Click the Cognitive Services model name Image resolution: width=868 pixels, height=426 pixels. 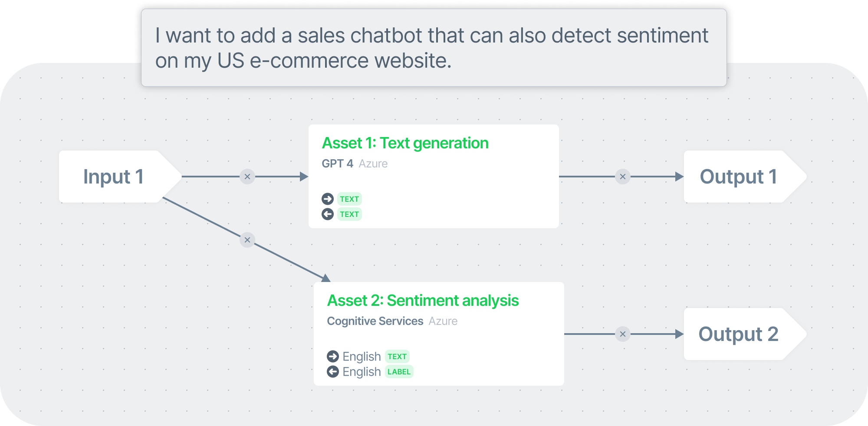pos(375,321)
